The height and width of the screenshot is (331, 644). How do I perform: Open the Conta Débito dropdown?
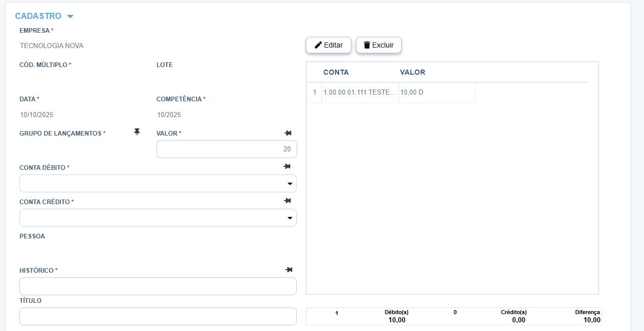tap(290, 184)
